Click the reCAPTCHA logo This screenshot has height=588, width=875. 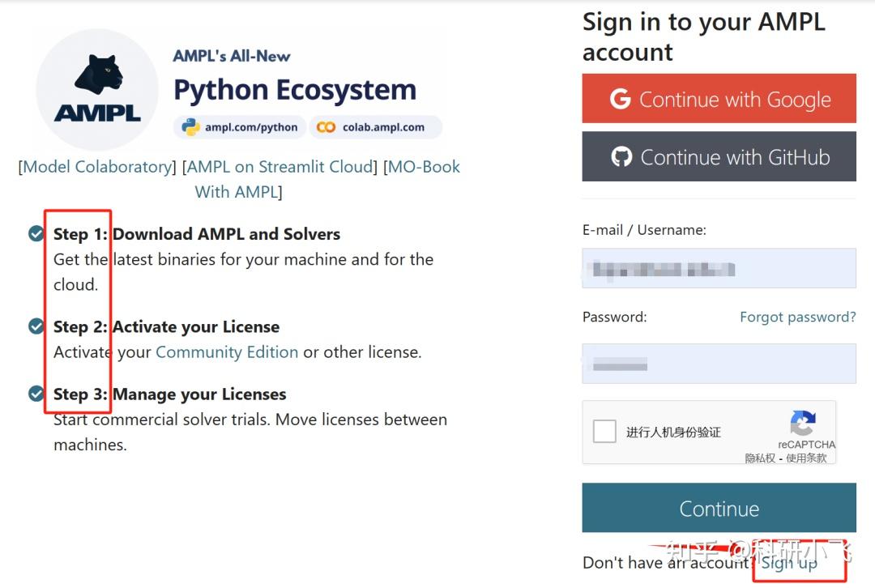tap(803, 423)
